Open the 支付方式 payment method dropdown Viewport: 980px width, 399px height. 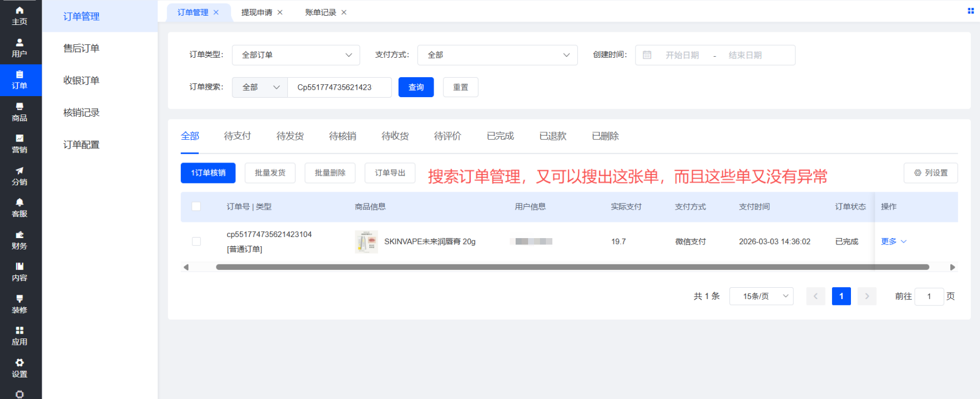point(497,55)
